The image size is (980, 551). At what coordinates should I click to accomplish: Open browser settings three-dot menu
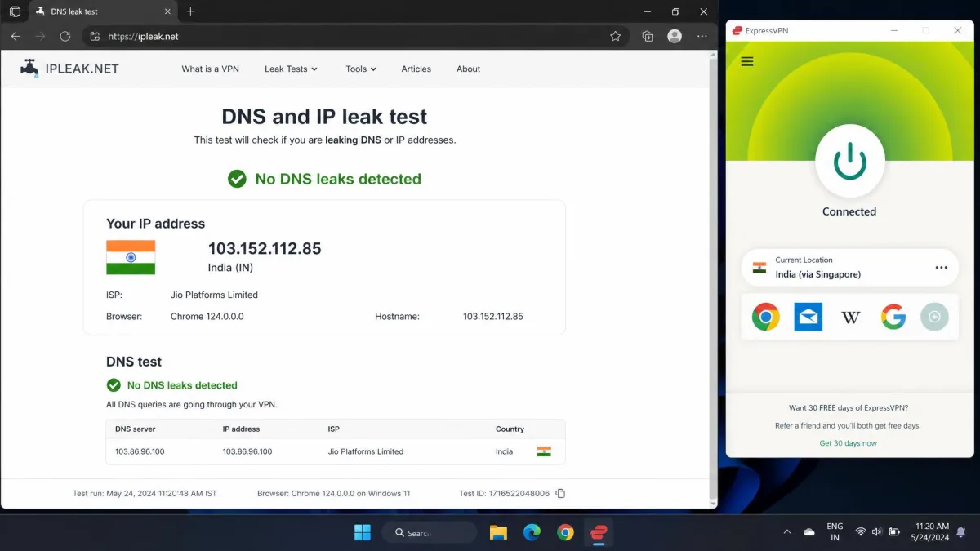point(702,36)
